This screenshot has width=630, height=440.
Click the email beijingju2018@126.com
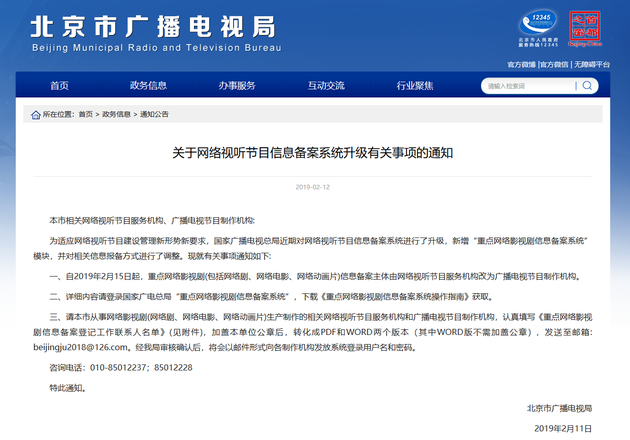tap(80, 348)
